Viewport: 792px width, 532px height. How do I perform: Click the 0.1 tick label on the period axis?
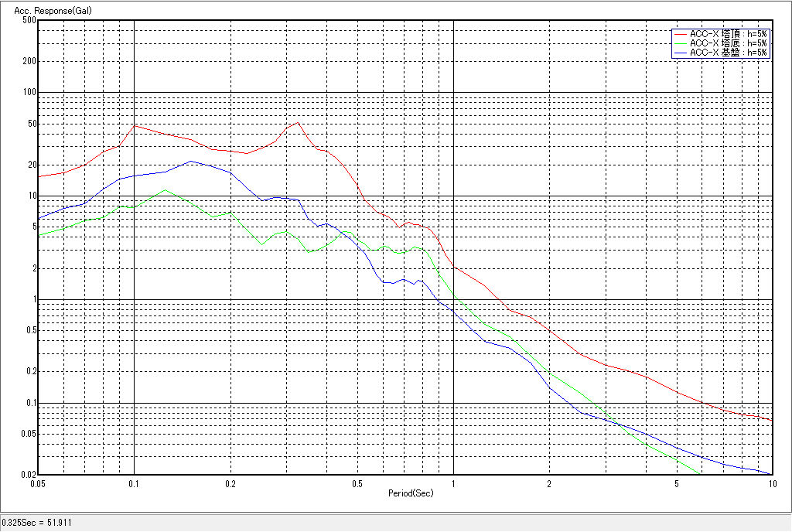(135, 483)
